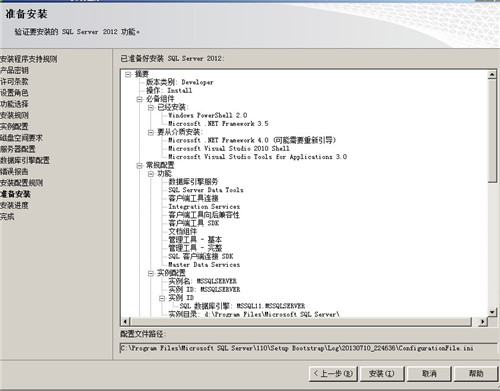Click the vertical scrollbar down arrow

(492, 312)
